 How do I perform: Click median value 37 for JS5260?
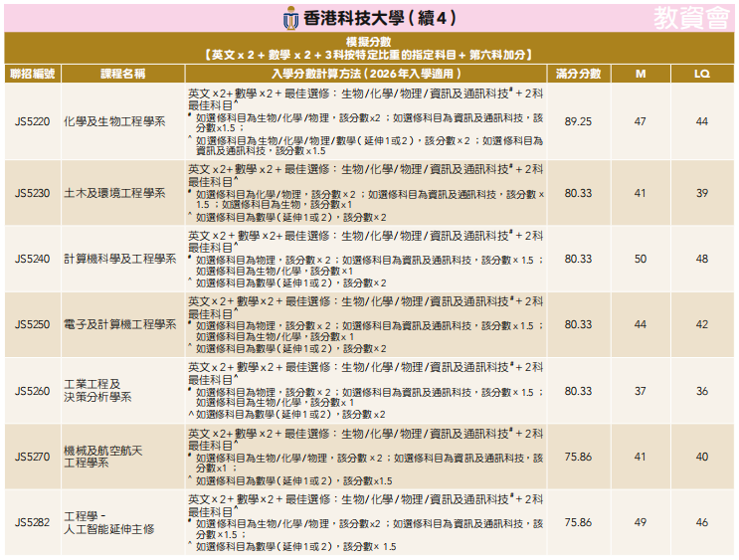[x=640, y=391]
